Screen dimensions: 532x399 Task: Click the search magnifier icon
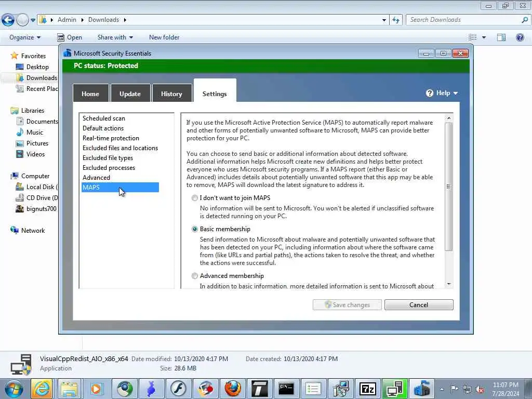[525, 20]
